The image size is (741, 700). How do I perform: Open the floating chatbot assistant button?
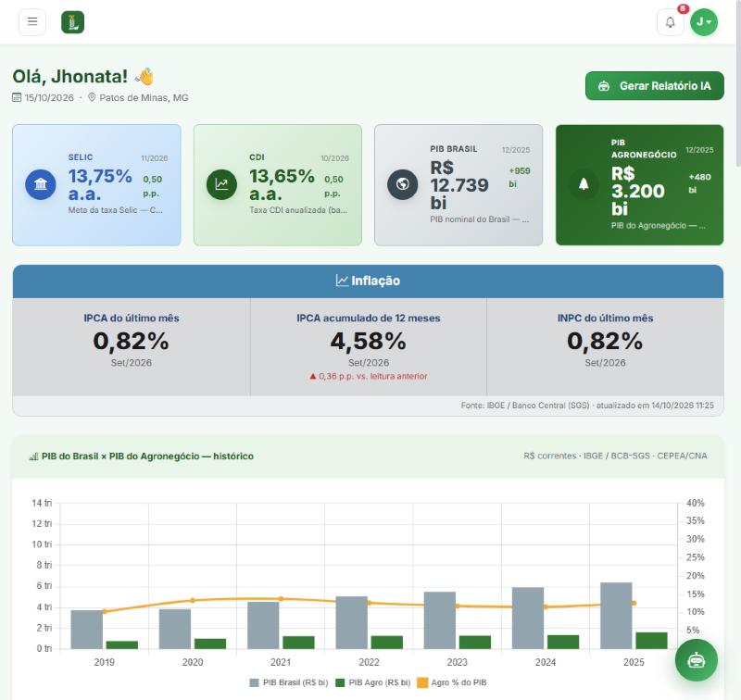tap(697, 660)
